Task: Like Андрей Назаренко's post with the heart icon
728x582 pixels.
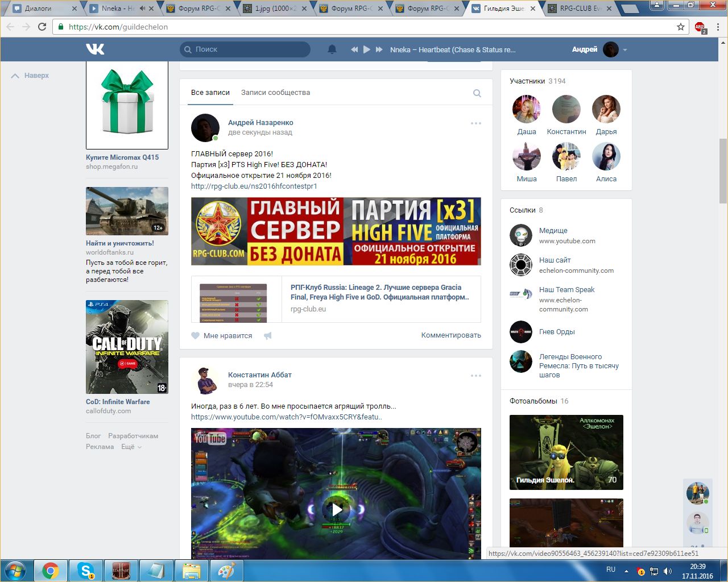Action: pos(196,335)
